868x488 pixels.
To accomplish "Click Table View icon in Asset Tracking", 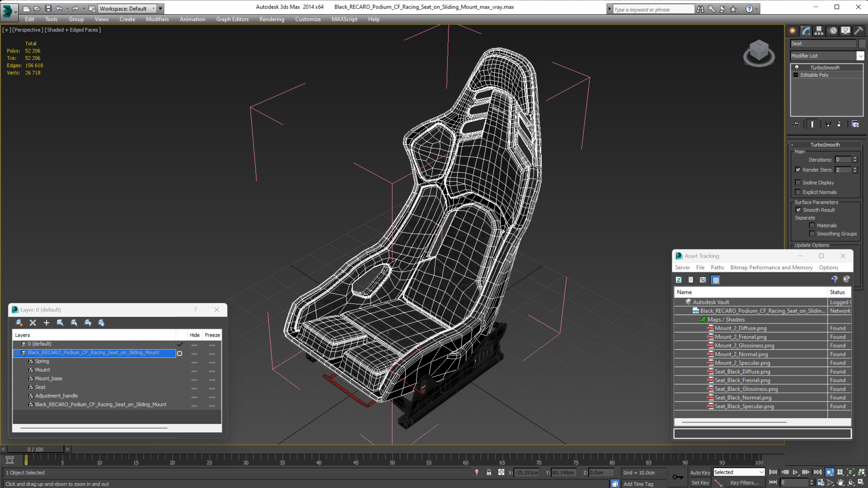I will coord(716,280).
